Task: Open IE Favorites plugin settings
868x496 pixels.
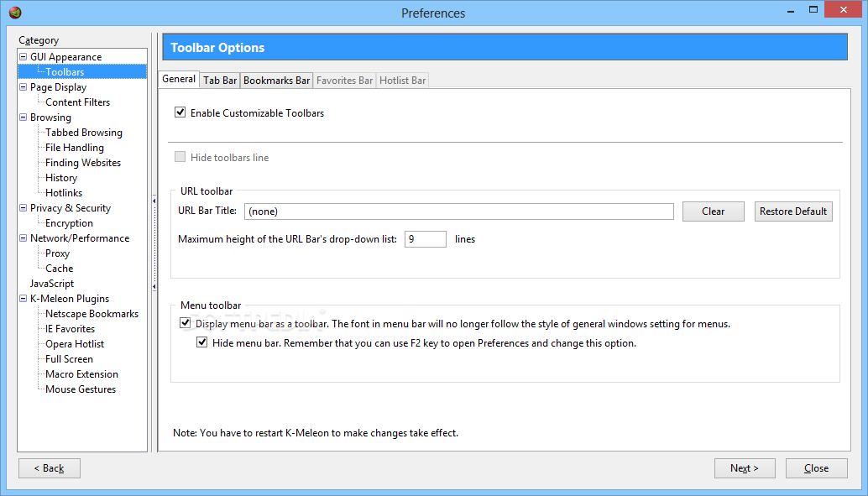Action: [x=71, y=329]
